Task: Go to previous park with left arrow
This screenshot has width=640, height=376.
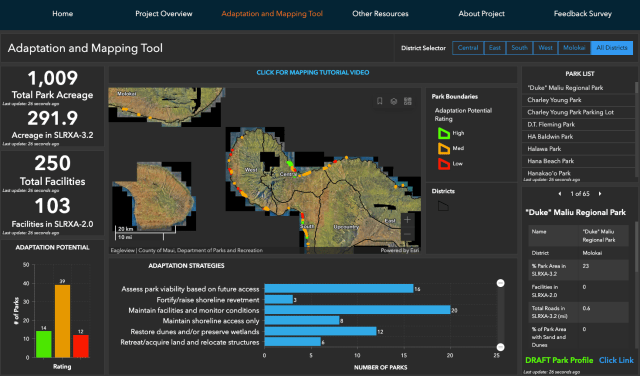Action: point(560,194)
